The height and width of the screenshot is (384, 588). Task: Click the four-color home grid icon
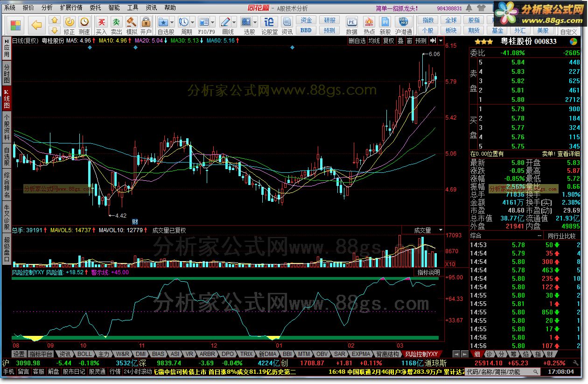[x=16, y=25]
